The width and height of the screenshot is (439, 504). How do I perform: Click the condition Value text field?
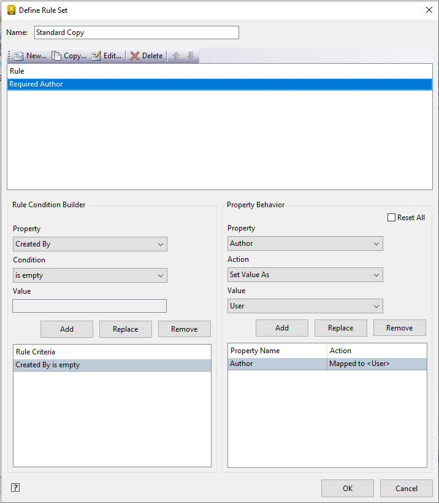tap(90, 306)
